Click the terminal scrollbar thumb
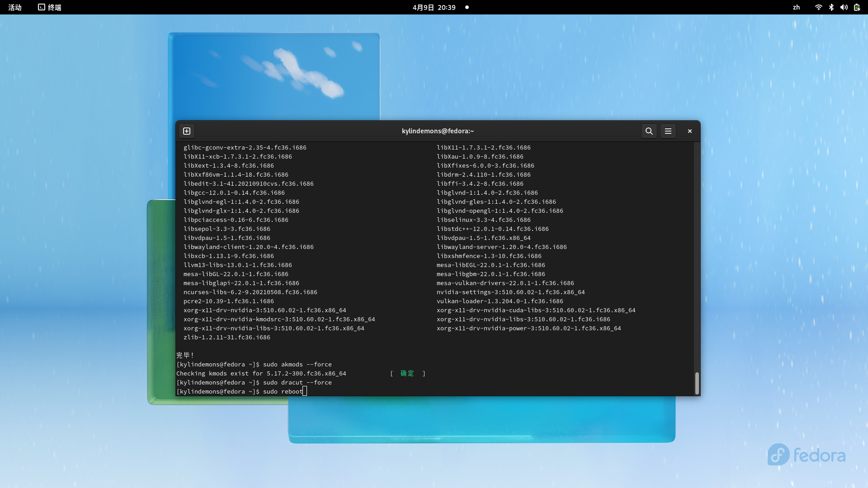Screen dimensions: 868x488 click(x=697, y=383)
